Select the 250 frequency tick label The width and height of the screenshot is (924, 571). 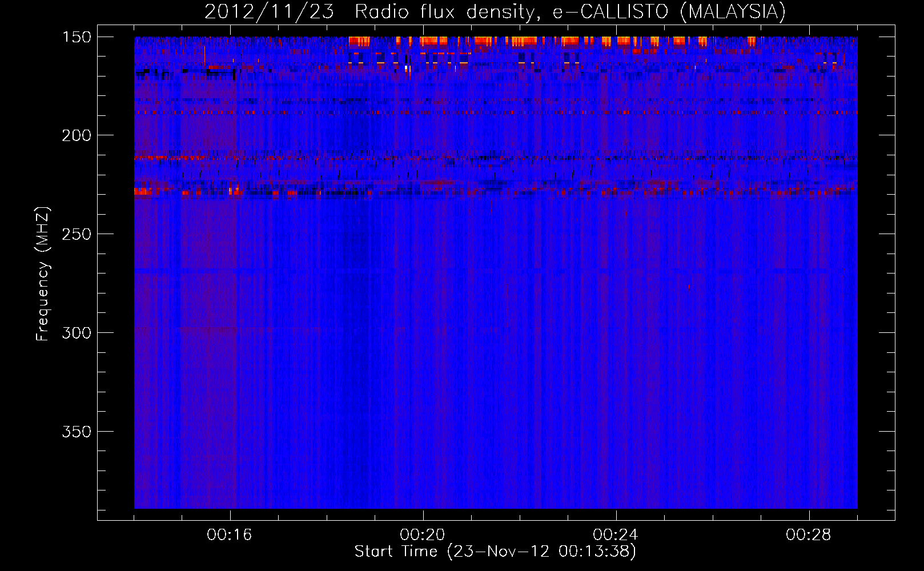click(x=77, y=234)
